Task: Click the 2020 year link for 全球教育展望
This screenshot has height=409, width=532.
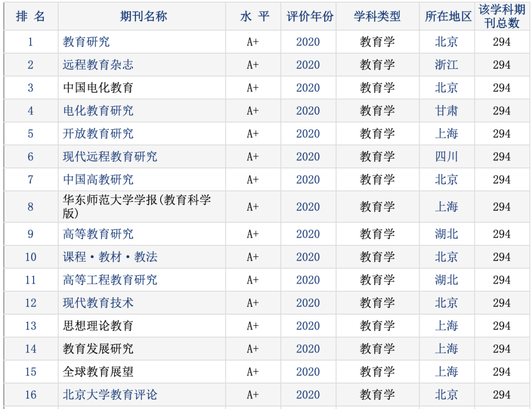Action: (x=308, y=372)
